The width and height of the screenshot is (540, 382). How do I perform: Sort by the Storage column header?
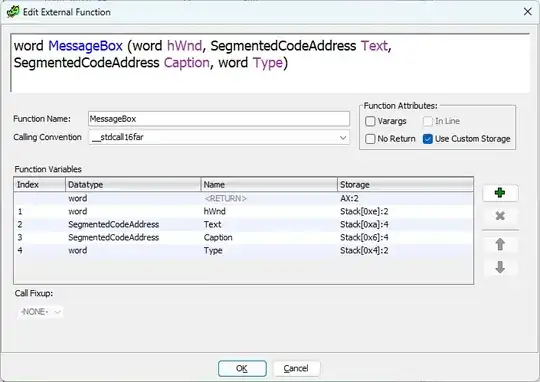(x=405, y=185)
